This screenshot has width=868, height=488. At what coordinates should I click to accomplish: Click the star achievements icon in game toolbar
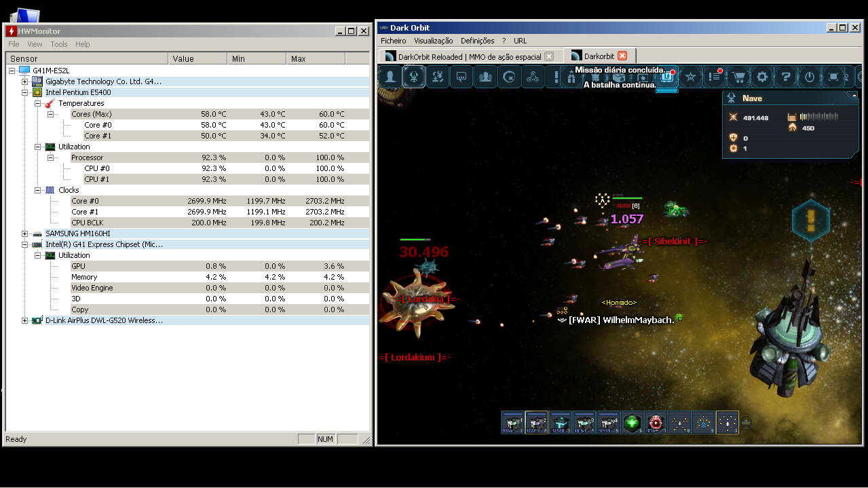pyautogui.click(x=690, y=77)
